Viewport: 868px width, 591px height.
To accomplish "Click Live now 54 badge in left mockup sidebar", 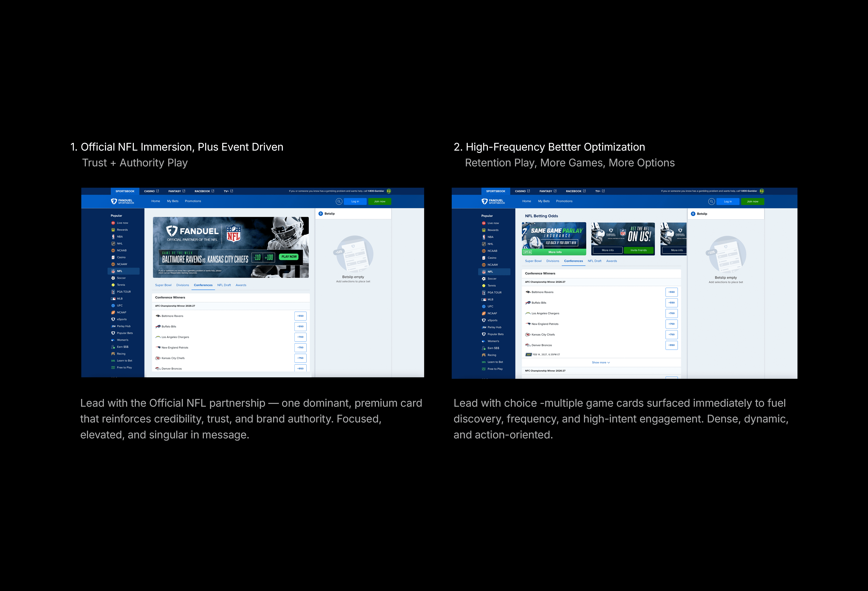I will 113,223.
